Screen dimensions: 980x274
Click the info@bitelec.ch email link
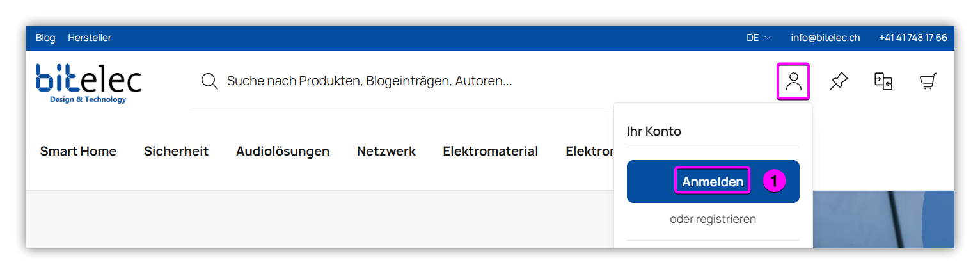pyautogui.click(x=825, y=38)
